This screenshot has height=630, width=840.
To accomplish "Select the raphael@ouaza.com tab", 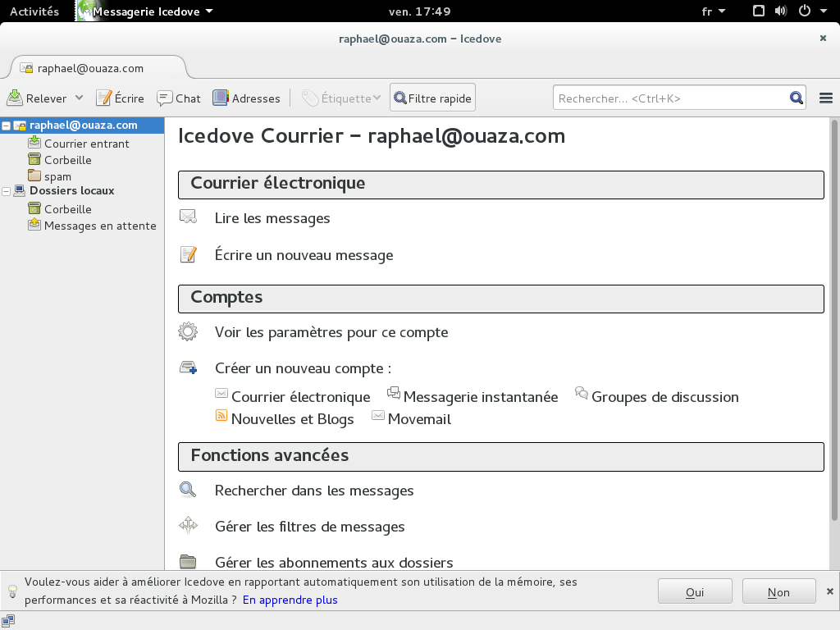I will (99, 68).
